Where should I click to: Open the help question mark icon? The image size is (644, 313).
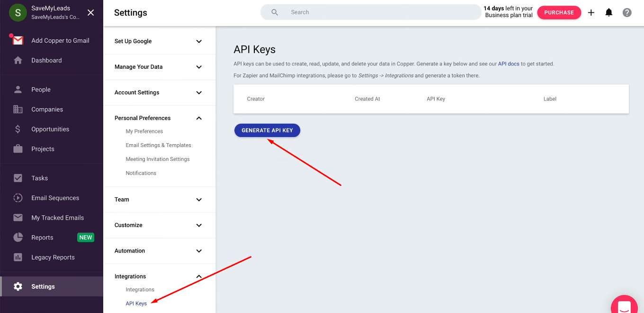click(x=627, y=13)
